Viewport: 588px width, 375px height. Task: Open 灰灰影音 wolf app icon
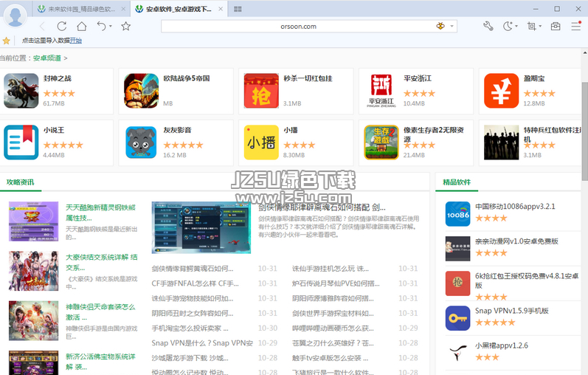coord(142,142)
